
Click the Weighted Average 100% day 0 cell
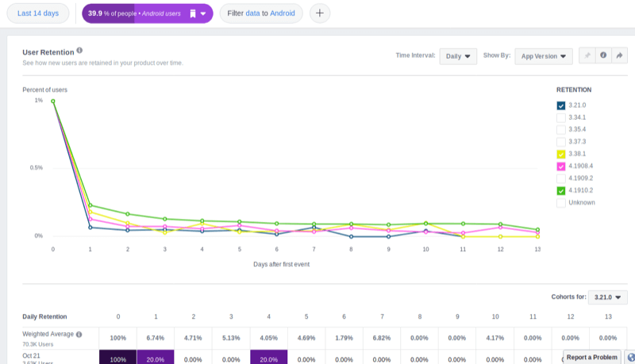click(x=117, y=338)
